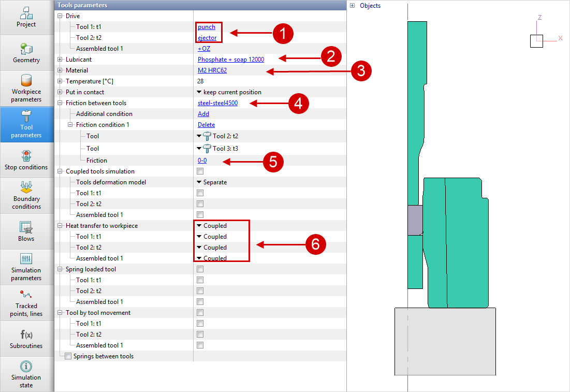The height and width of the screenshot is (392, 570).
Task: Tick the Springs between tools checkbox
Action: coord(68,356)
